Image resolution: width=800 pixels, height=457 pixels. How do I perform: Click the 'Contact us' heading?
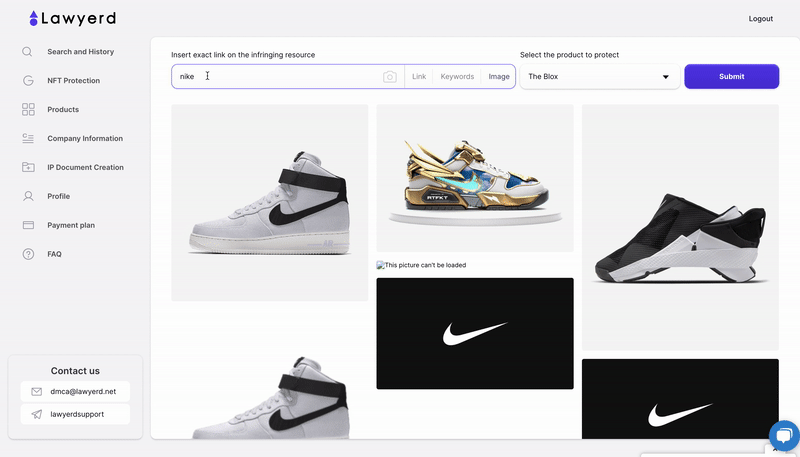pos(75,371)
